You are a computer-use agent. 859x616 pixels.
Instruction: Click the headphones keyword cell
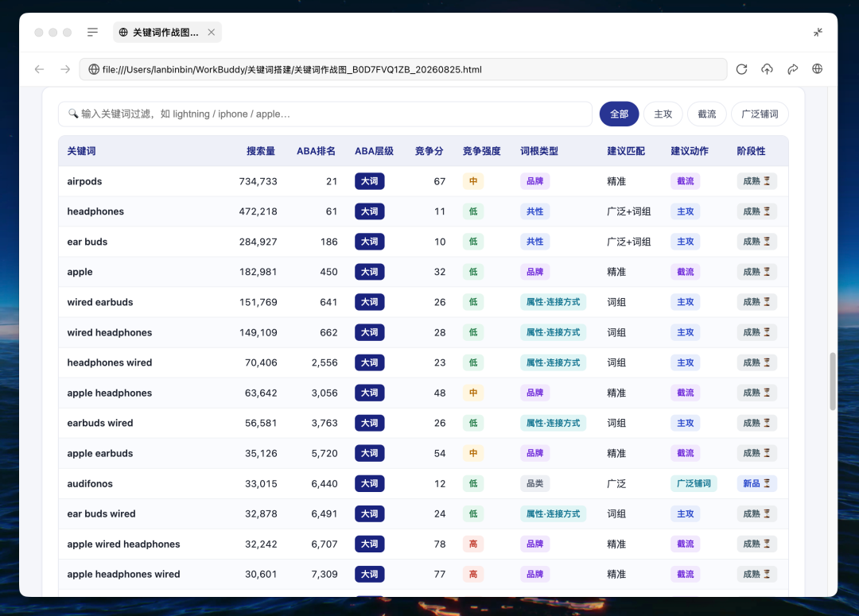pos(95,211)
